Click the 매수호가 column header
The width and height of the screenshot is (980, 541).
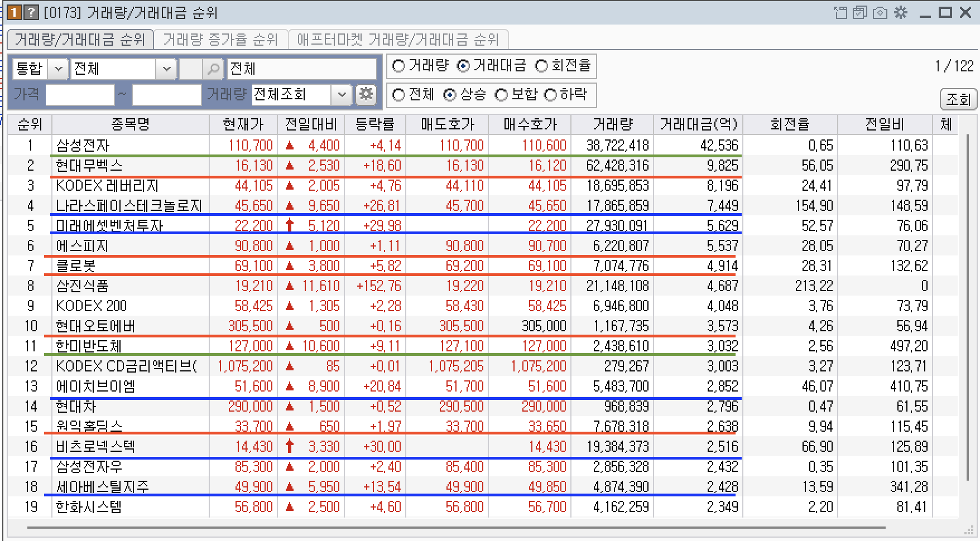tap(530, 124)
